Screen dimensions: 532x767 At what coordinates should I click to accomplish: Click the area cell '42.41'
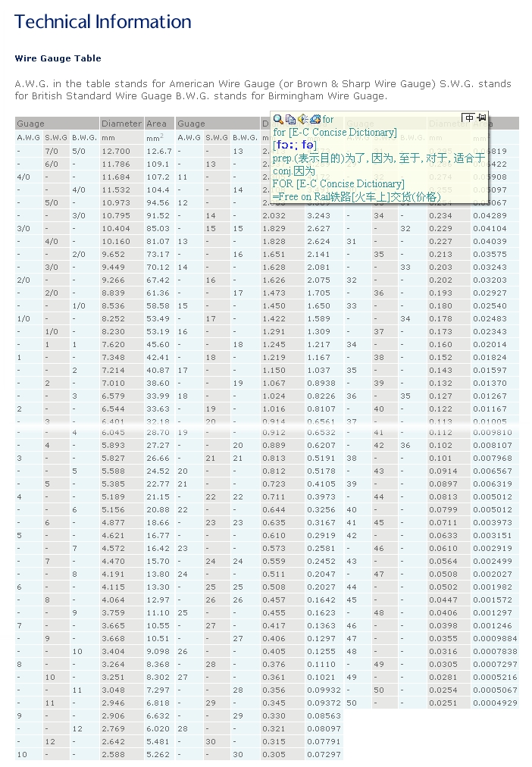(x=158, y=358)
